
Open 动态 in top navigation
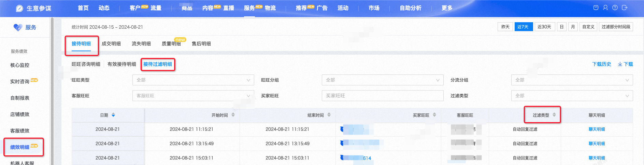[104, 8]
